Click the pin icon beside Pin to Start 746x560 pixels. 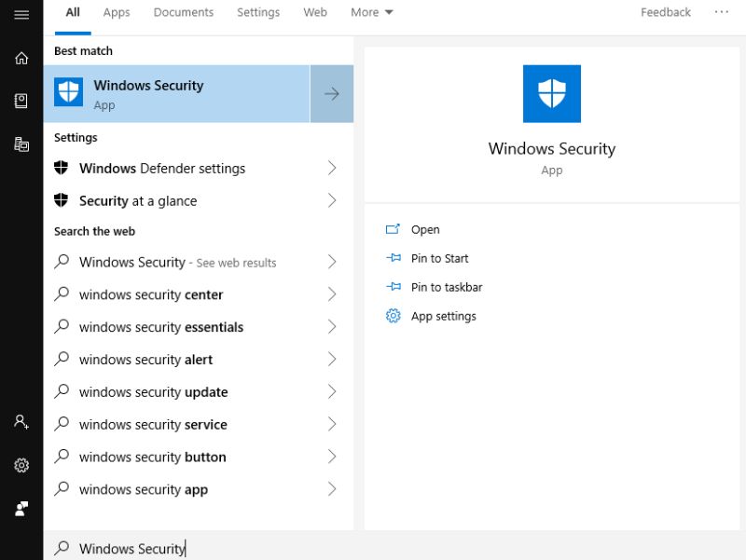[393, 258]
